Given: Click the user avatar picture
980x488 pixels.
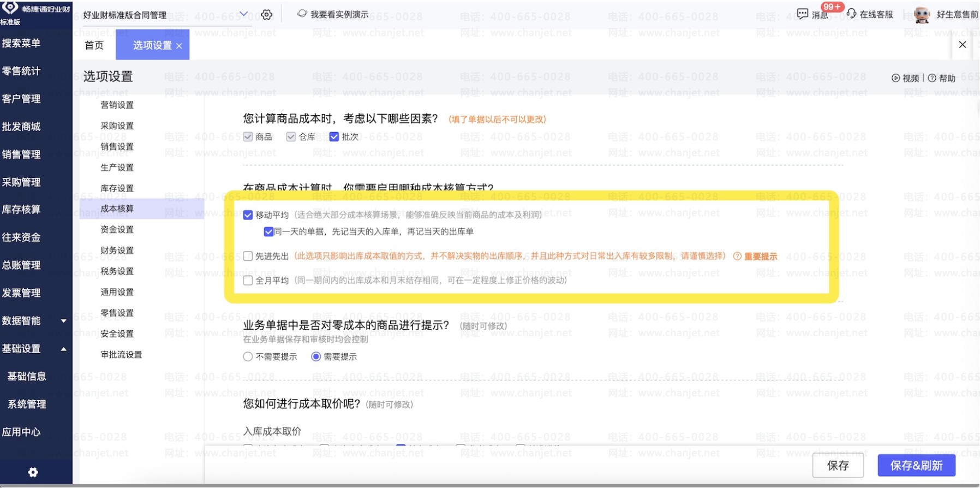Looking at the screenshot, I should tap(922, 15).
